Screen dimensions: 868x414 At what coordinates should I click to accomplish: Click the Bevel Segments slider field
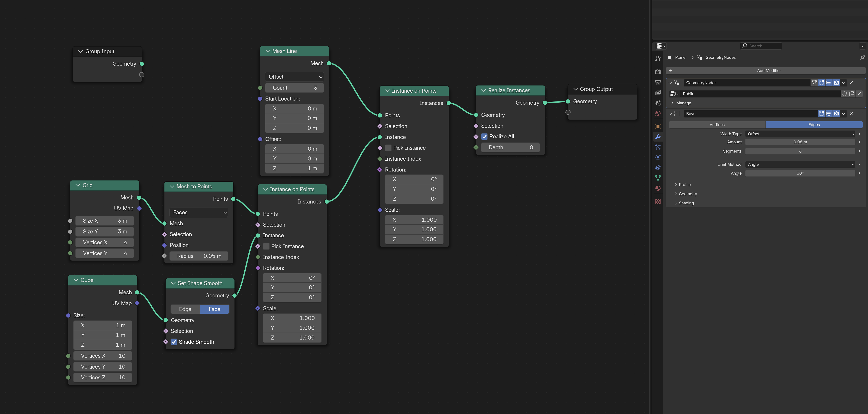pyautogui.click(x=800, y=151)
